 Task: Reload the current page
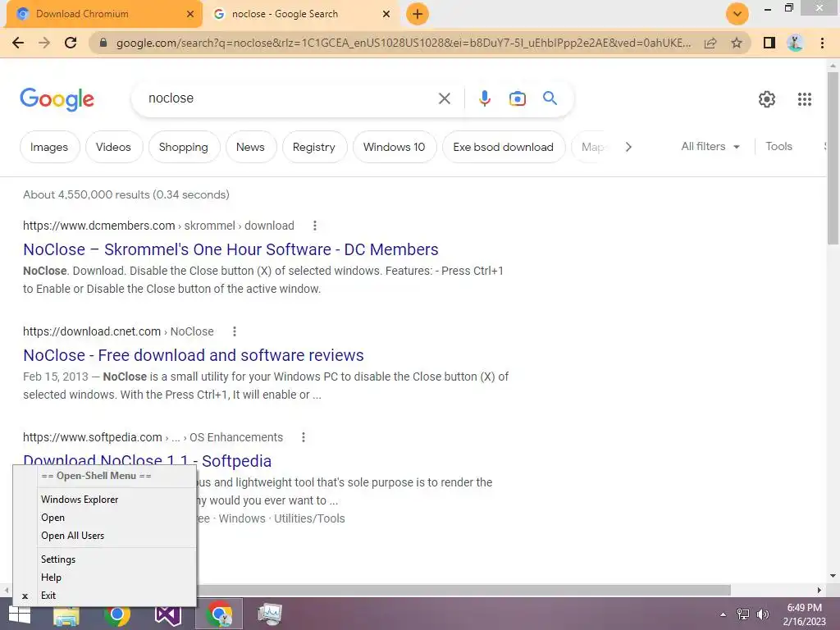(x=71, y=43)
